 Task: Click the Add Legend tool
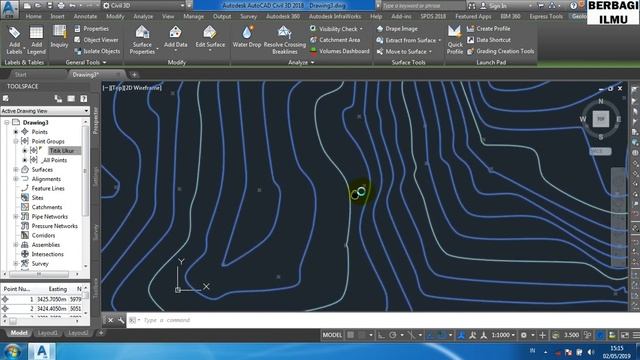tap(36, 40)
